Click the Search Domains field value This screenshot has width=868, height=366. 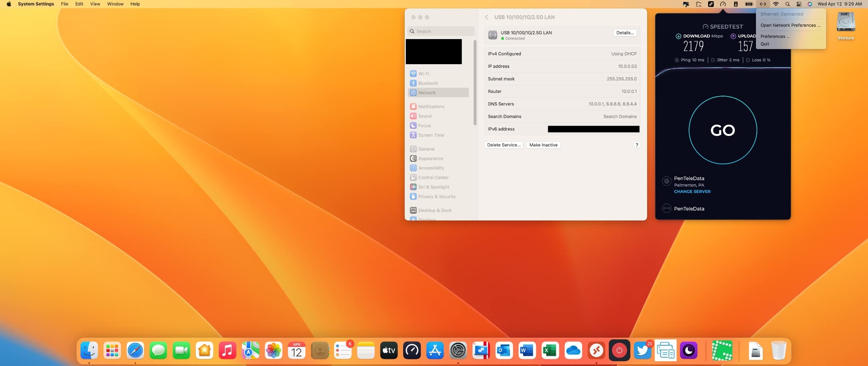(620, 116)
